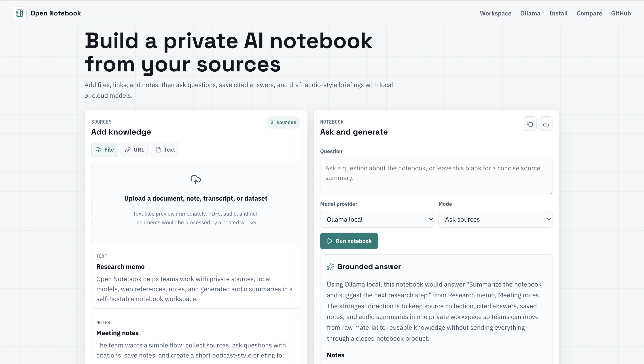The image size is (644, 364).
Task: Click the link icon on the URL button
Action: [128, 150]
